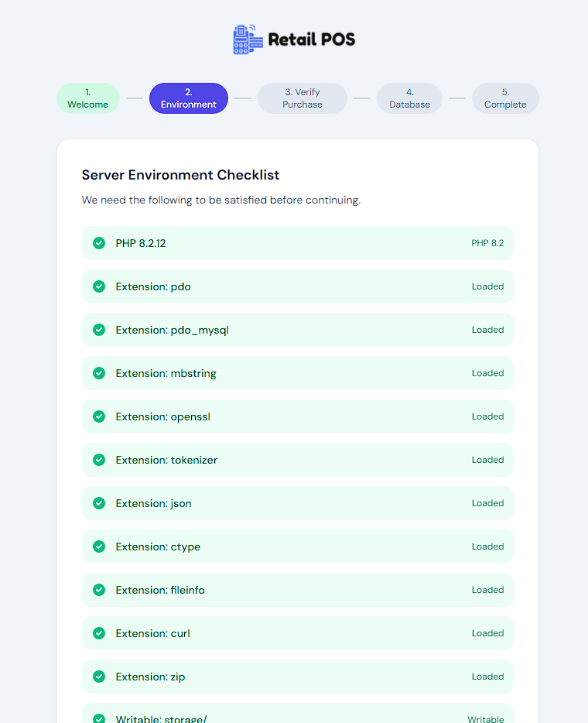
Task: Click the check icon for Extension: zip
Action: click(99, 677)
